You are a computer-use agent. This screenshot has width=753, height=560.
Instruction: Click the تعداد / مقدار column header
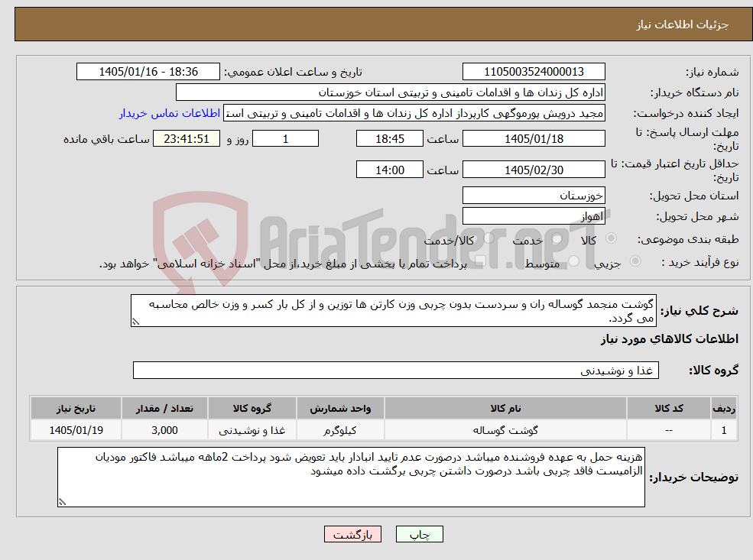click(164, 409)
